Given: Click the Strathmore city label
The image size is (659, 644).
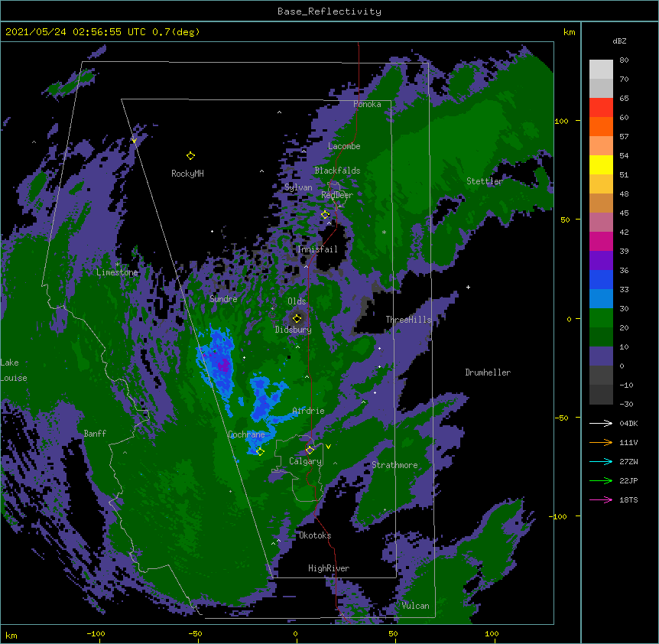Looking at the screenshot, I should click(x=394, y=465).
